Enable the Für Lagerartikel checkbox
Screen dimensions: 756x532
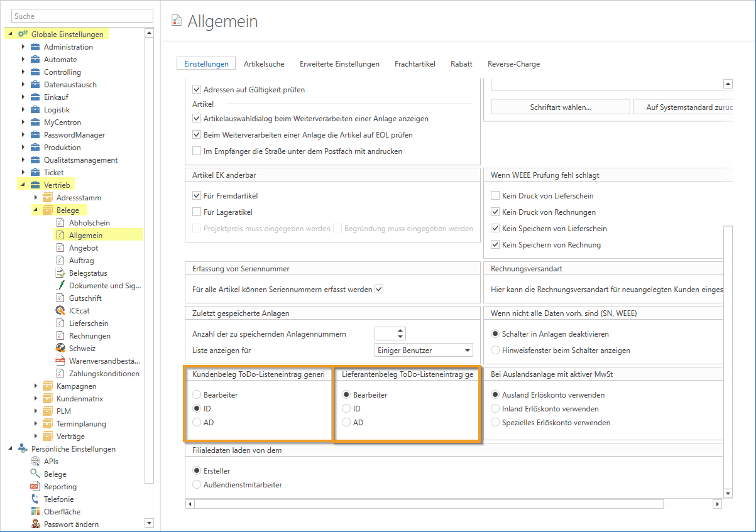pos(197,212)
